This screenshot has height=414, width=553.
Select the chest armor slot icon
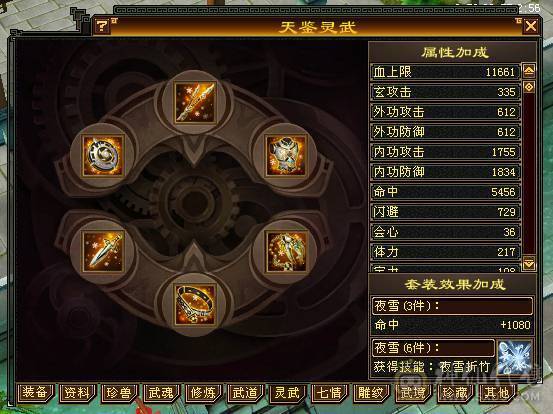tap(286, 156)
